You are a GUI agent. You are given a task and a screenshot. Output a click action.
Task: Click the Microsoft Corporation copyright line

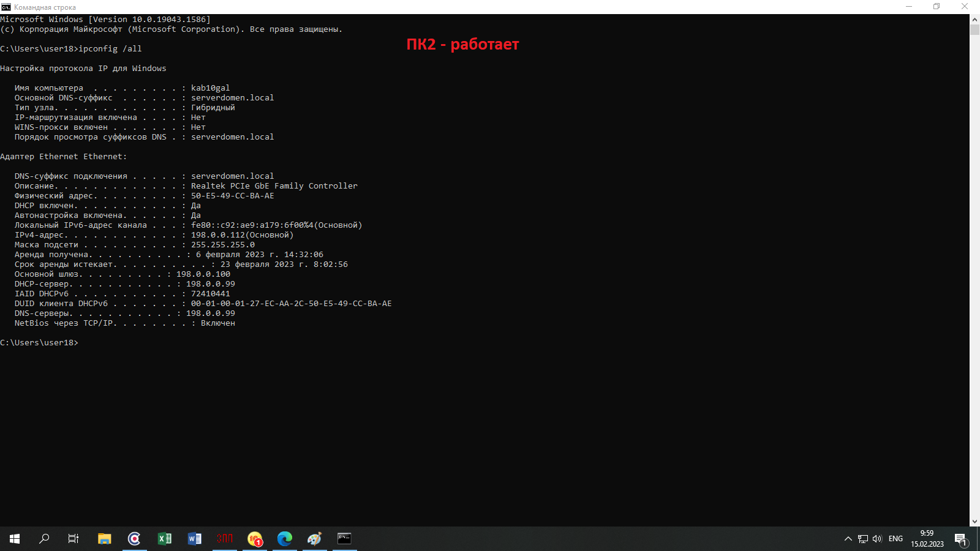tap(171, 29)
